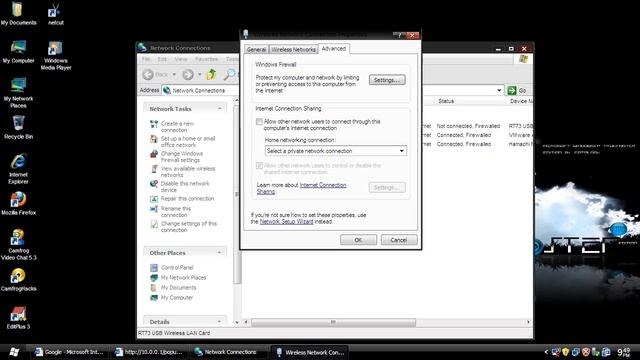Switch to Google - Microsoft Internet taskbar button
This screenshot has height=360, width=640.
coord(69,352)
